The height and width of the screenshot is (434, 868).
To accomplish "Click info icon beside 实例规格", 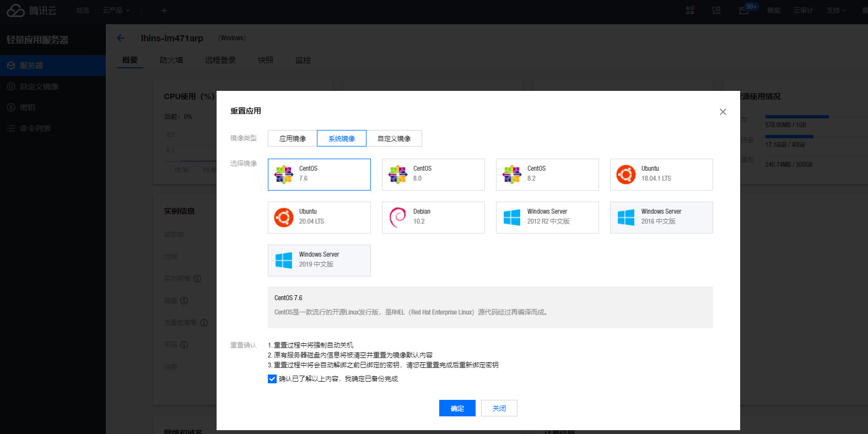I will point(197,279).
